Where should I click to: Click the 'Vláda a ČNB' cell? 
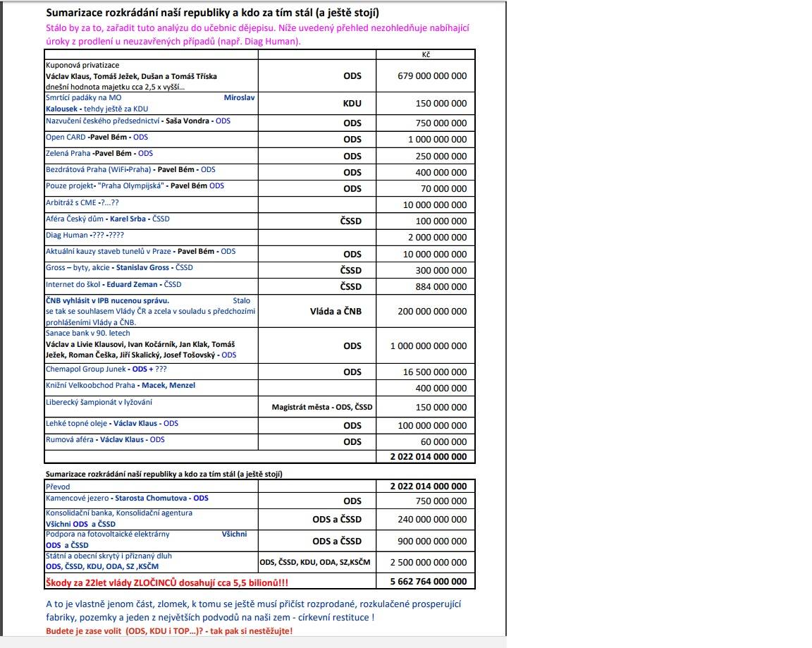click(x=336, y=312)
